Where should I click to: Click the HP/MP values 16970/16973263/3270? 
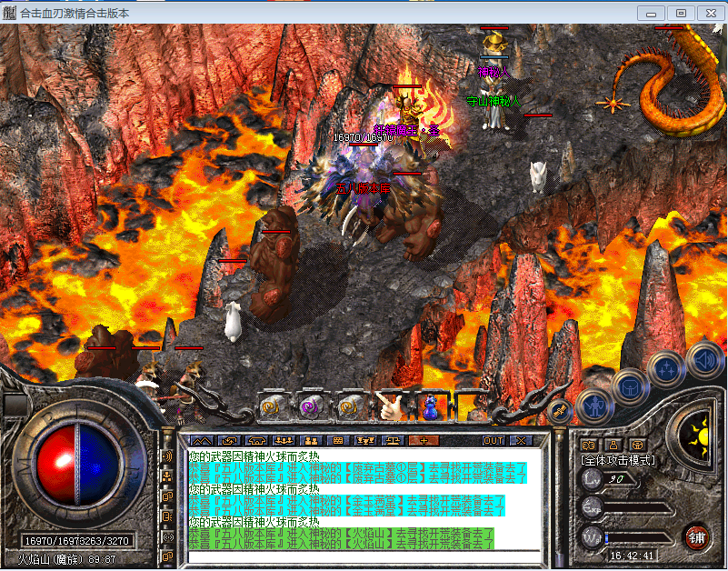(77, 540)
